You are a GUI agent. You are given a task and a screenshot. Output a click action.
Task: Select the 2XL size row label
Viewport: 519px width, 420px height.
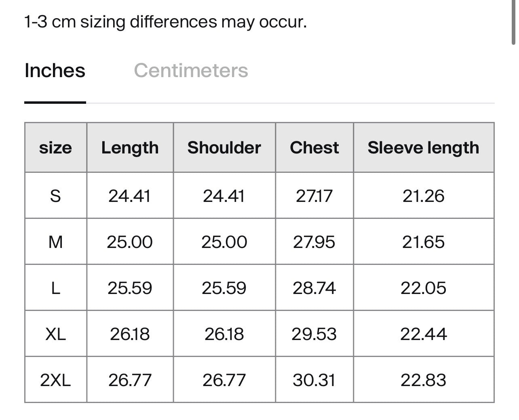pos(56,380)
